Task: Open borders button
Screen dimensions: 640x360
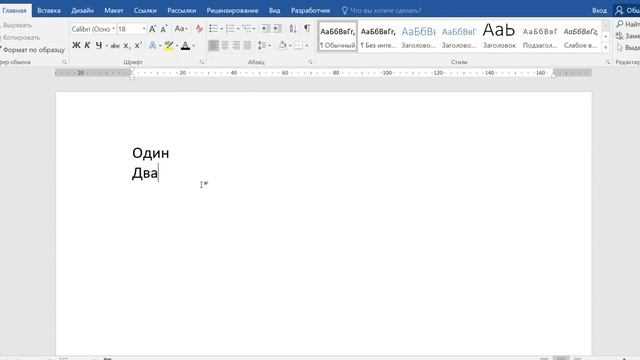Action: coord(299,45)
